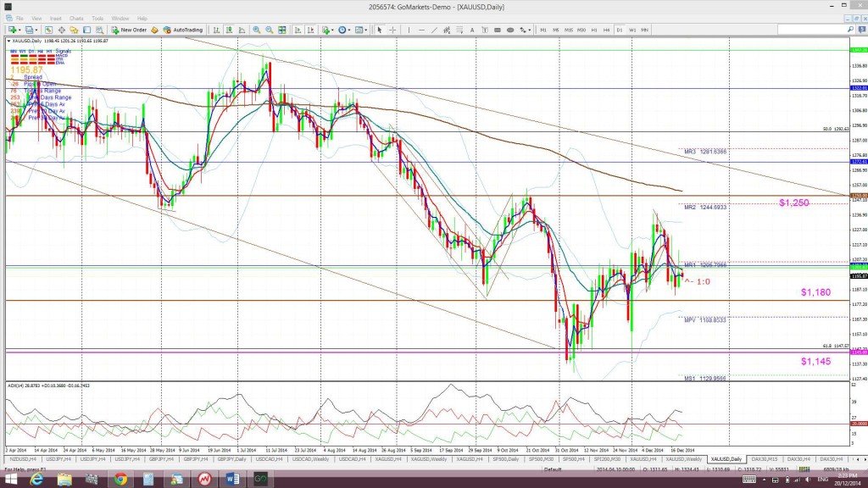Select the text tool marked A
868x488 pixels.
[x=472, y=30]
